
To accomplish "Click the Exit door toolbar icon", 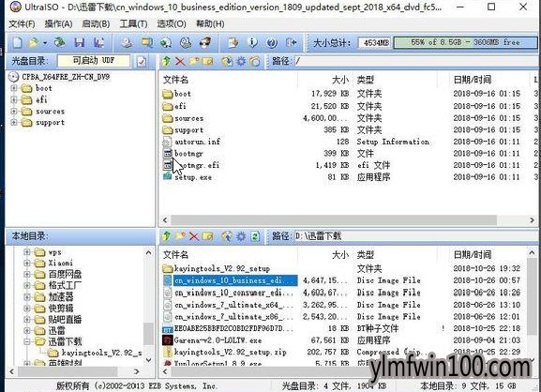I will click(292, 43).
